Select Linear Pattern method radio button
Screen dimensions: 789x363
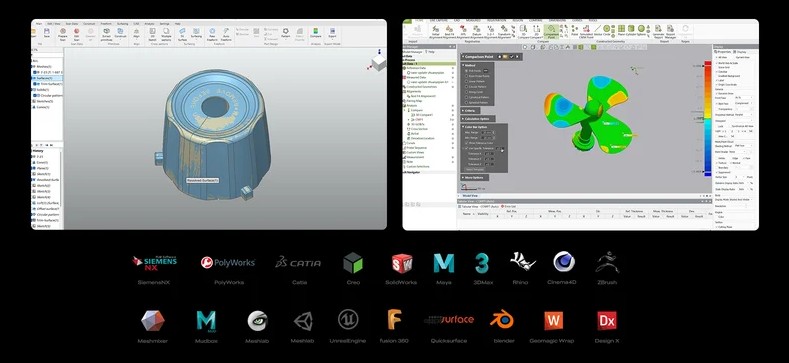467,81
